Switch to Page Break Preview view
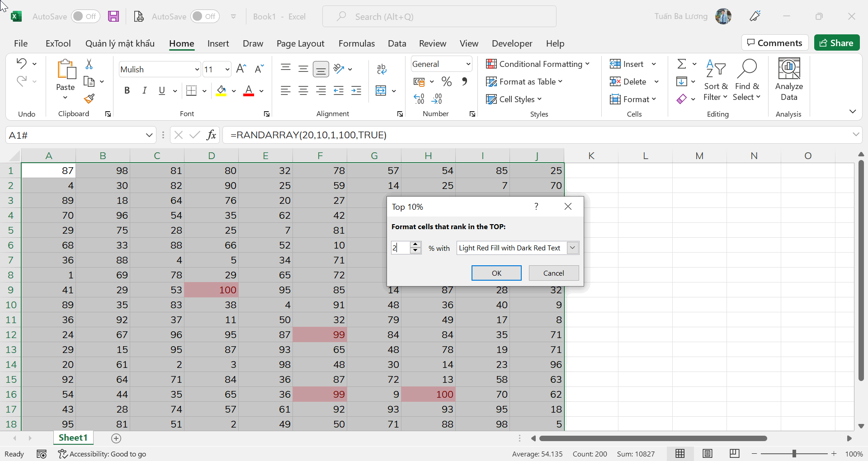Screen dimensions: 868x461 click(735, 453)
